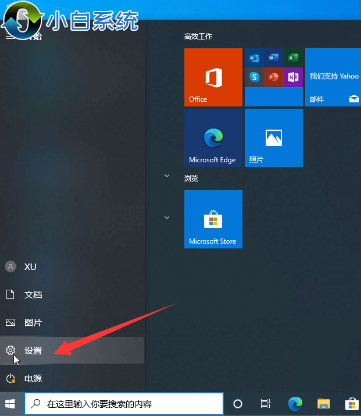The image size is (361, 416).
Task: Open the Microsoft Store tile
Action: pyautogui.click(x=213, y=219)
